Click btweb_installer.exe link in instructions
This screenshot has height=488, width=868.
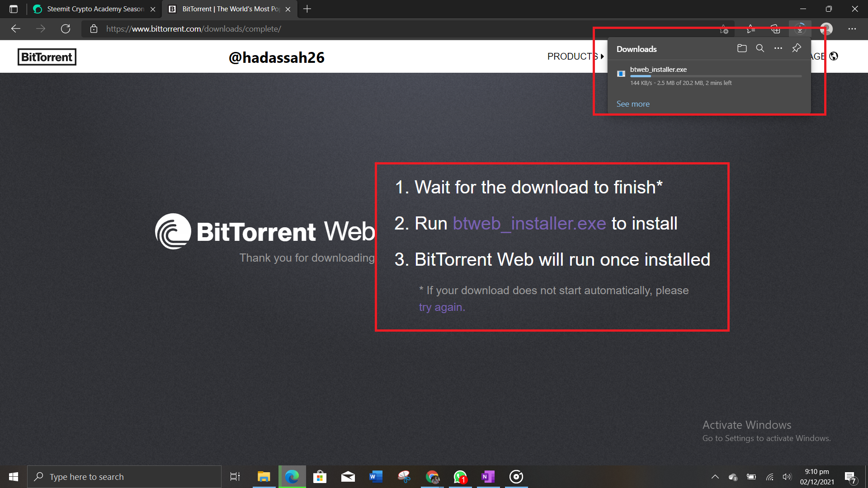pos(529,223)
